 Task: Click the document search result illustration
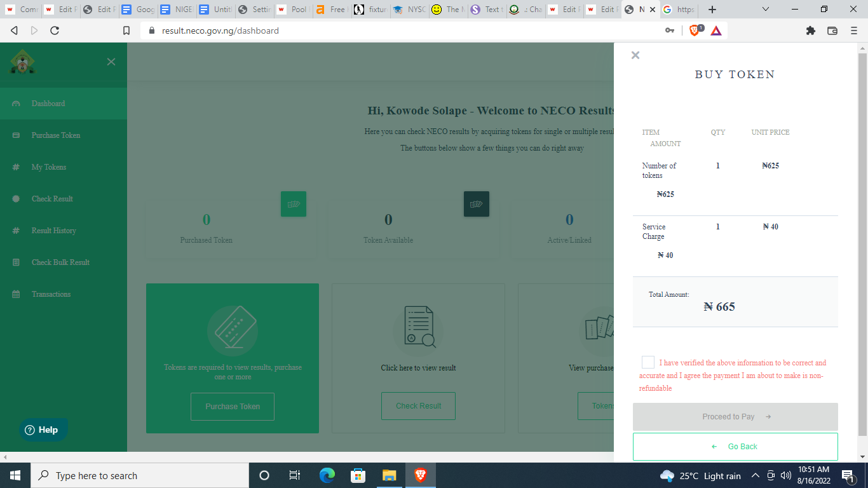point(418,328)
